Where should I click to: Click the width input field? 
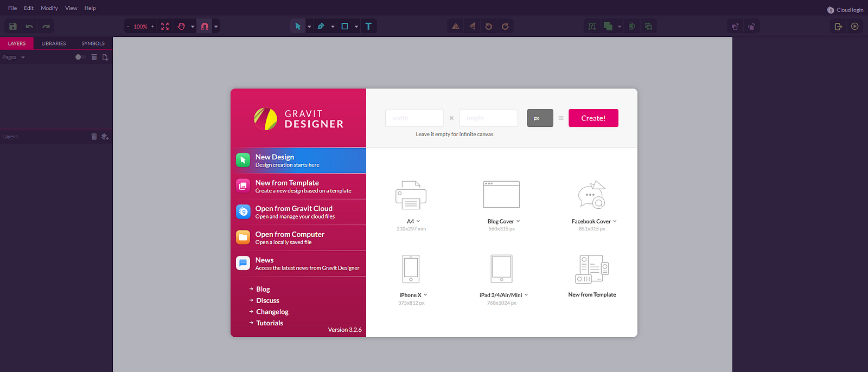click(x=414, y=118)
